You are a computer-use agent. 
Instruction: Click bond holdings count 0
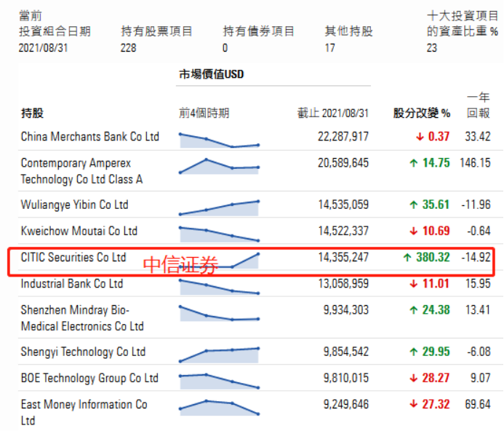[225, 48]
